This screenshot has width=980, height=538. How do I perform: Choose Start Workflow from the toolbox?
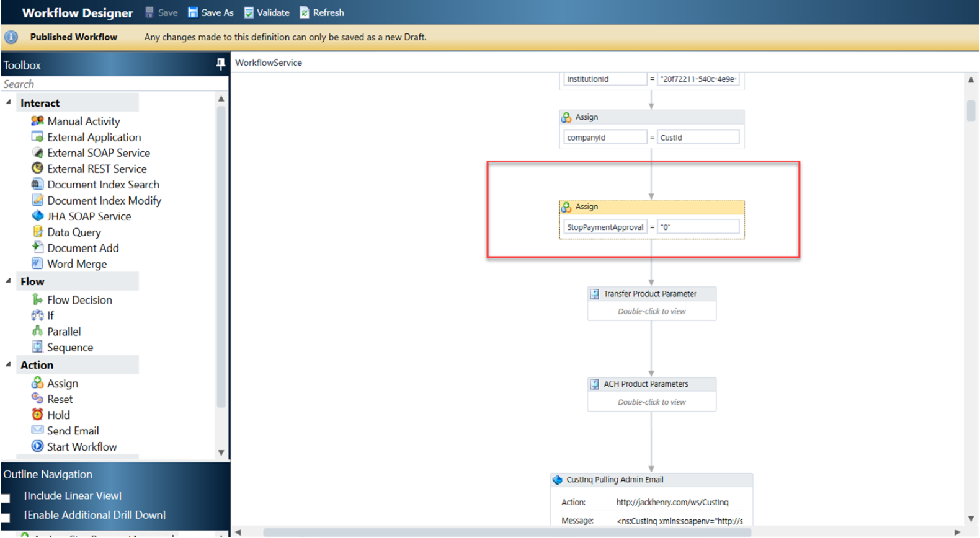click(81, 447)
